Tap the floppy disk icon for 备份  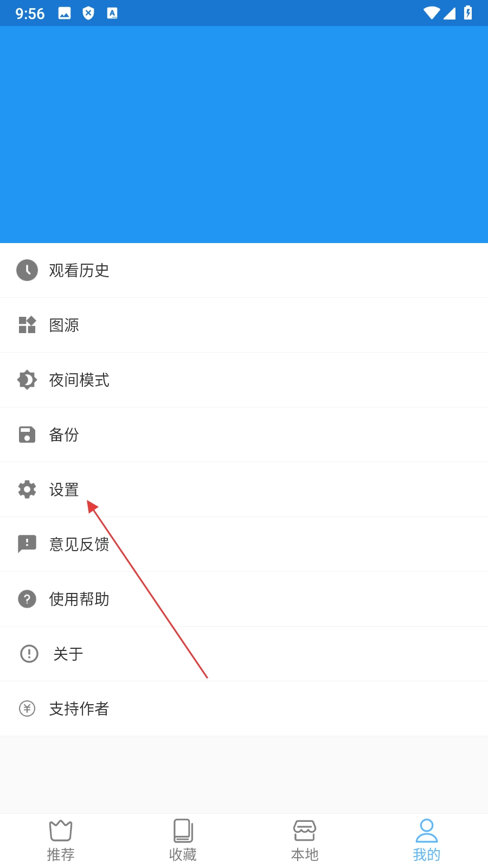(27, 435)
